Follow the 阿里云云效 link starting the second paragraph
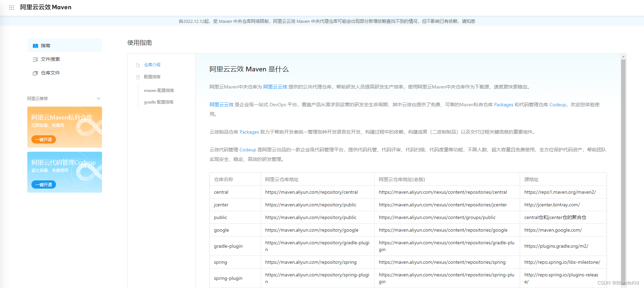 point(221,105)
